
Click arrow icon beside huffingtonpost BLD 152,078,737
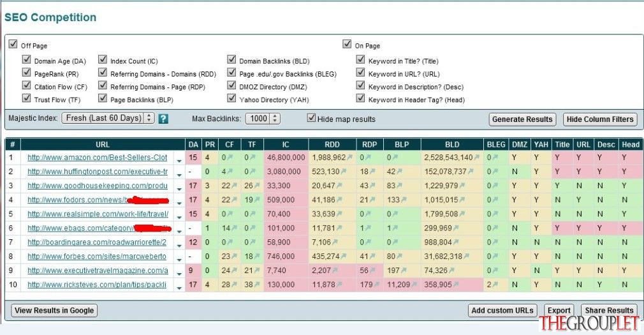coord(471,172)
